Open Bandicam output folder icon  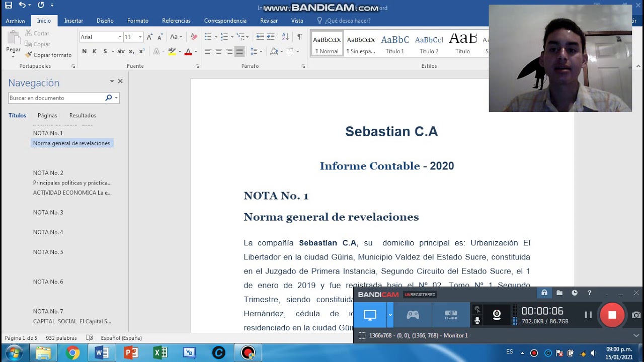coord(559,293)
